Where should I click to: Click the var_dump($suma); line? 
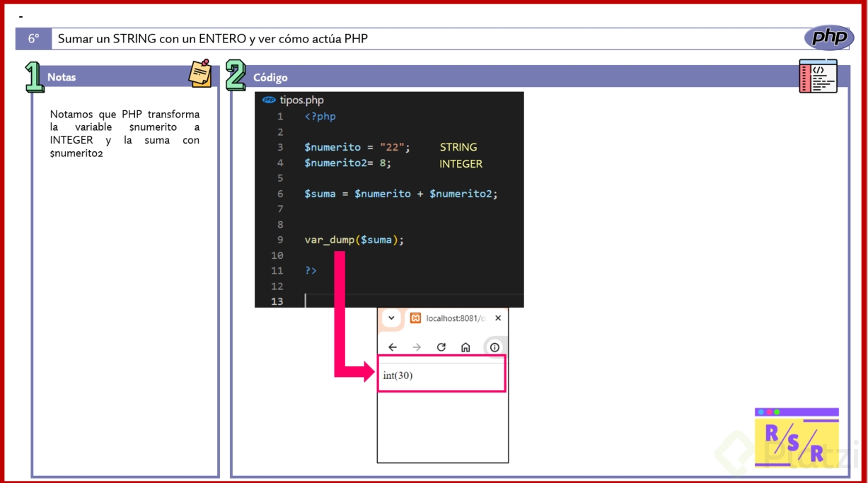354,240
